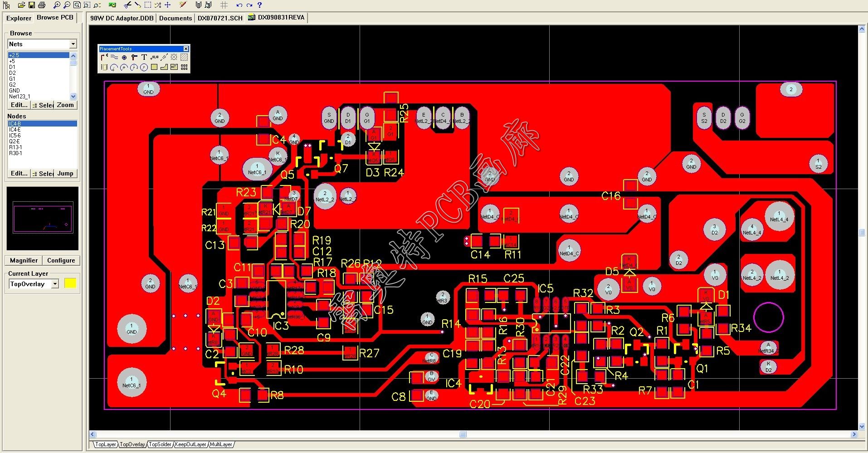868x453 pixels.
Task: Select node Q2-E in Nodes list
Action: coord(42,141)
